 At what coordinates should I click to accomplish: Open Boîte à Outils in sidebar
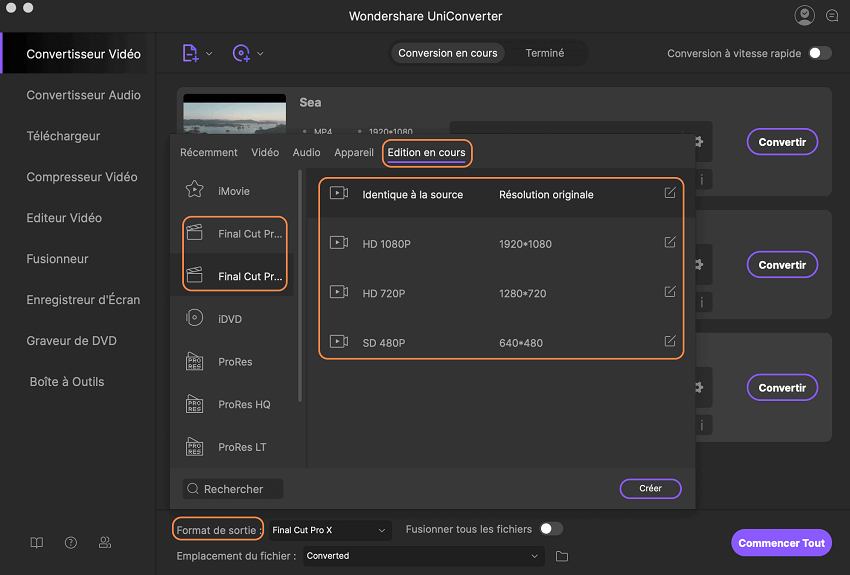tap(67, 382)
